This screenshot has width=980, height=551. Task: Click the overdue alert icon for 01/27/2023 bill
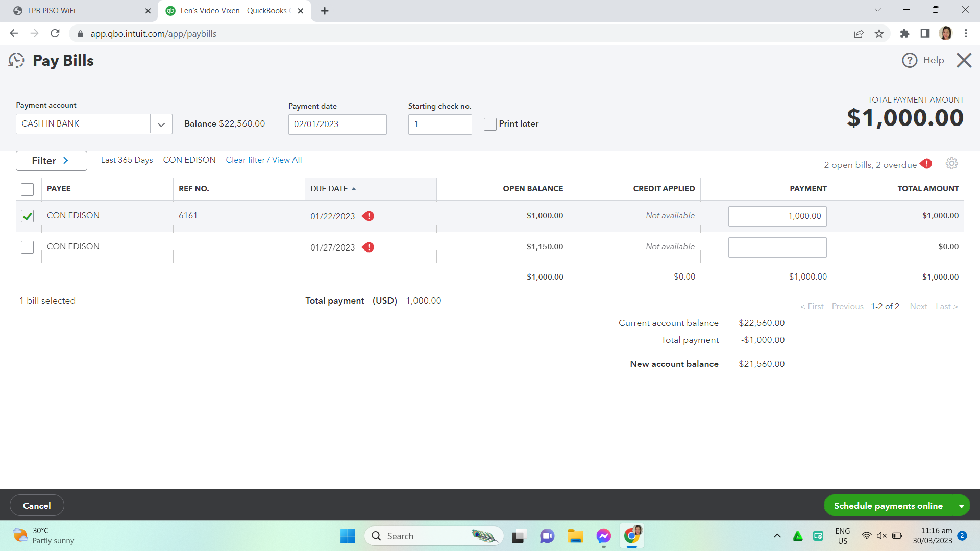368,247
